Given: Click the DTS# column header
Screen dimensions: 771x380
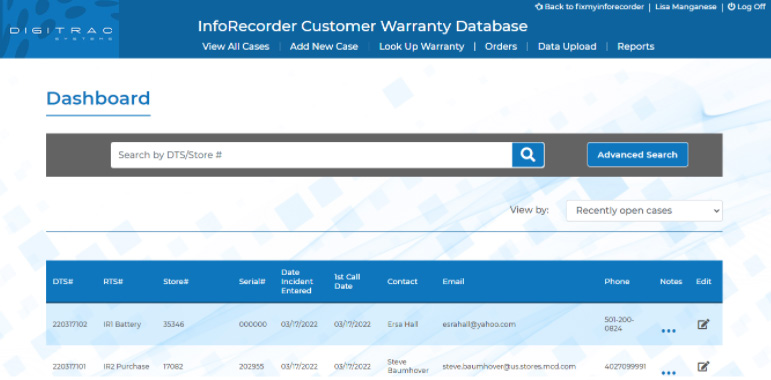Looking at the screenshot, I should tap(63, 282).
